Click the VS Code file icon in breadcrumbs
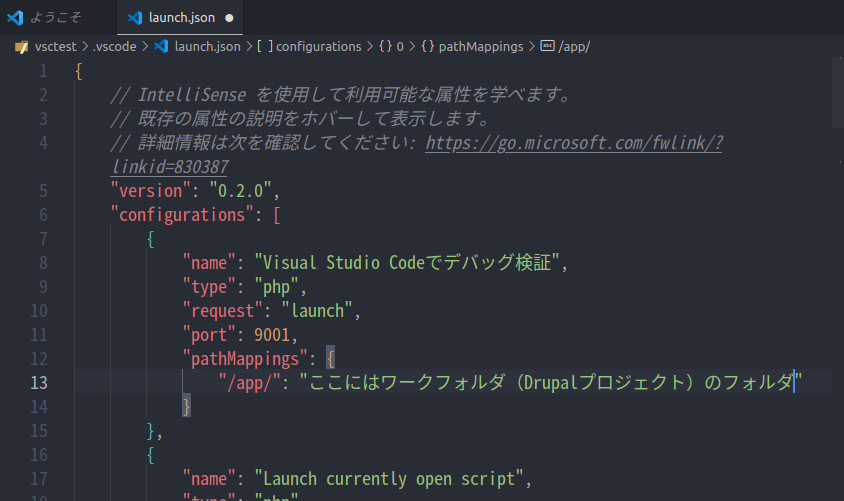844x501 pixels. [161, 46]
